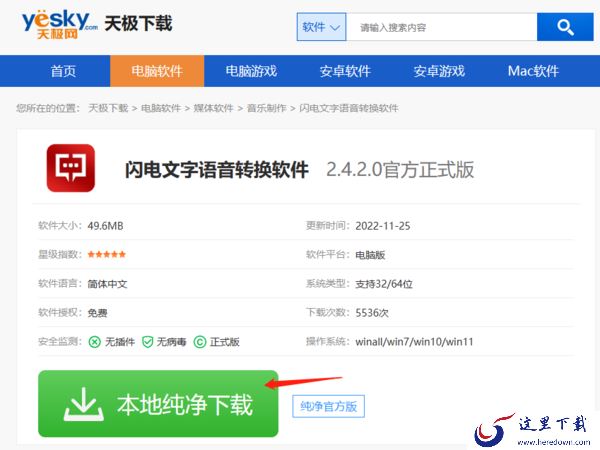Click the magnifier search button

565,27
